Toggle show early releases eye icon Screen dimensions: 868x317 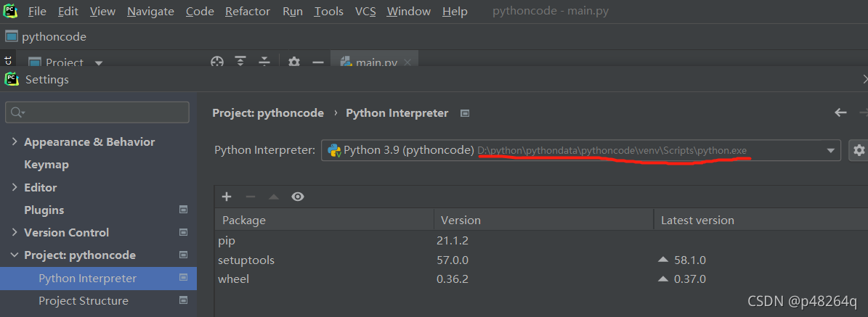[298, 197]
